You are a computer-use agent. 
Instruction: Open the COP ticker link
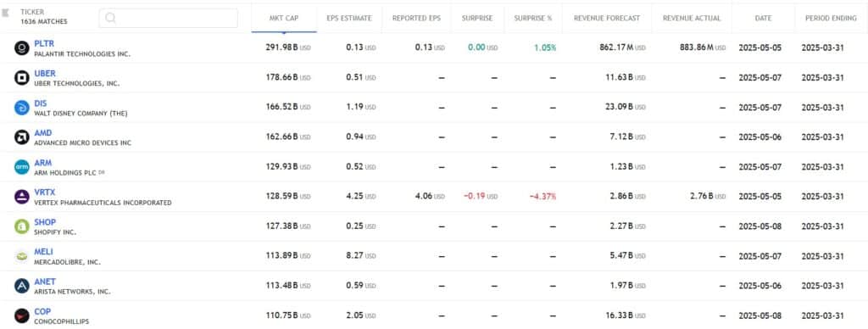[42, 311]
